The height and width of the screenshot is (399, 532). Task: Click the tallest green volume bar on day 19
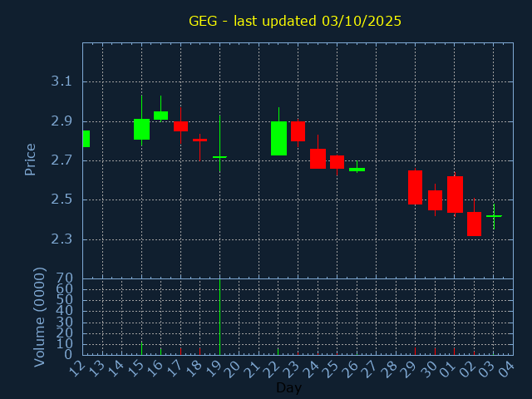point(219,316)
